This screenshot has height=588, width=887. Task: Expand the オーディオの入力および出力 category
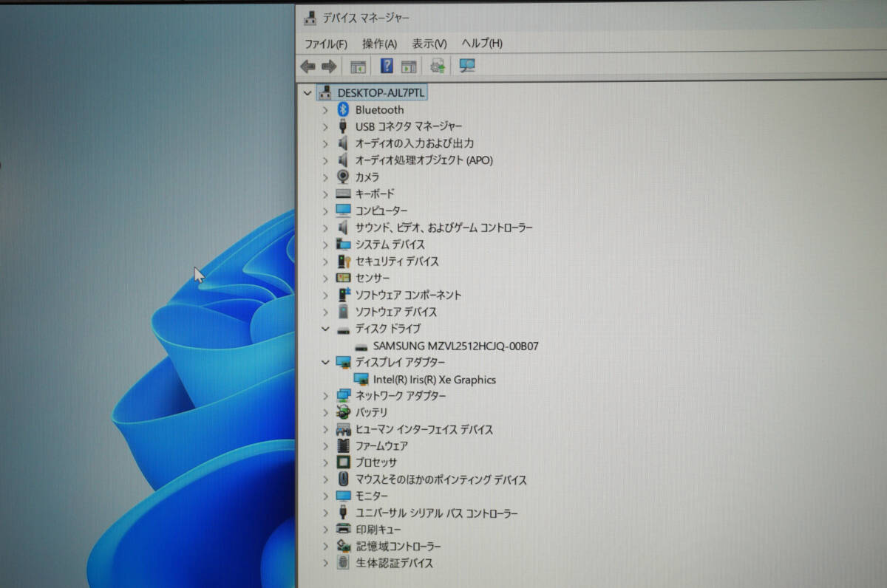[x=325, y=143]
